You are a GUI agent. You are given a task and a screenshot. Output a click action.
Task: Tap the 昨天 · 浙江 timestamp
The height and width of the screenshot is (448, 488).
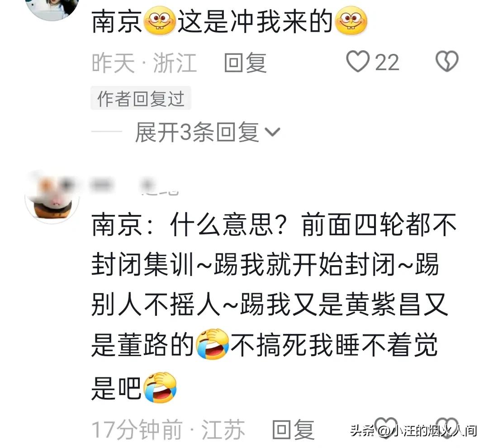[x=144, y=62]
